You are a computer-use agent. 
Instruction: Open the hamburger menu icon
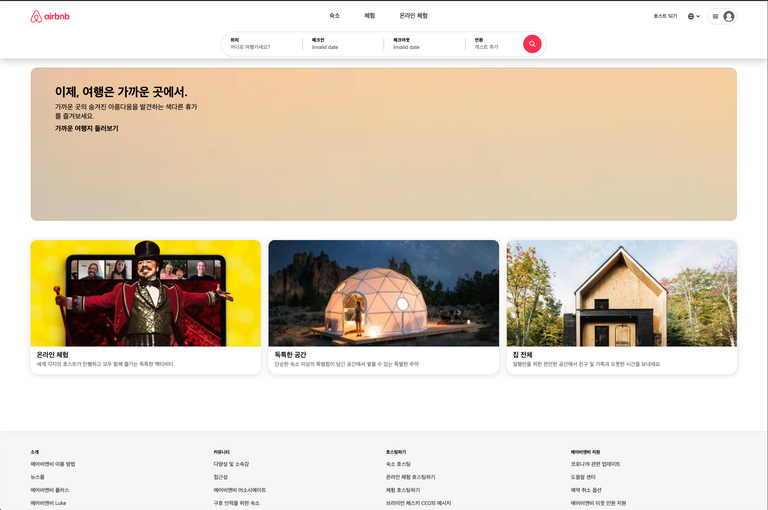(715, 16)
